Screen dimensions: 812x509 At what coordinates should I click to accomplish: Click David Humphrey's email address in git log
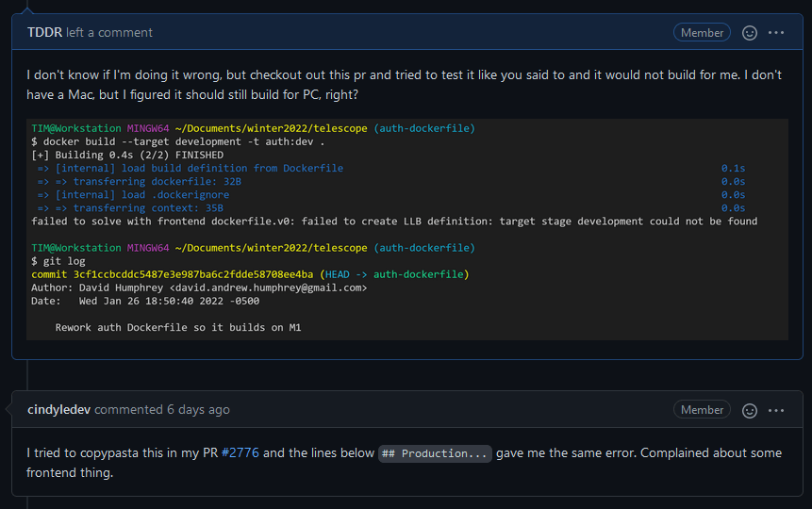(271, 287)
